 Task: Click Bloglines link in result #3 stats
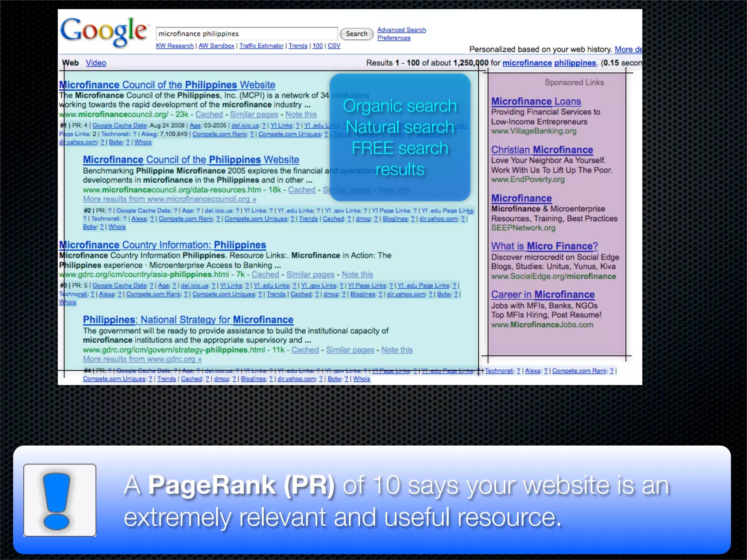click(364, 294)
